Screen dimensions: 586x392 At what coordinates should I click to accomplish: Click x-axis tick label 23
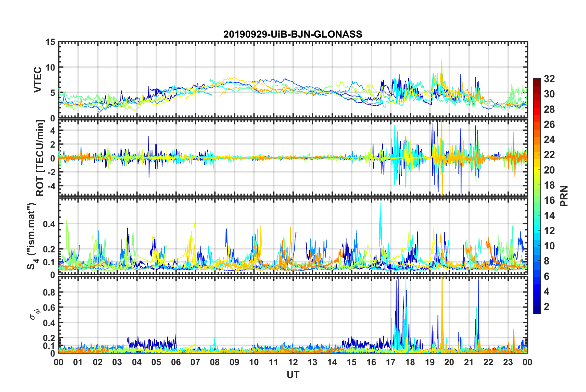click(508, 362)
